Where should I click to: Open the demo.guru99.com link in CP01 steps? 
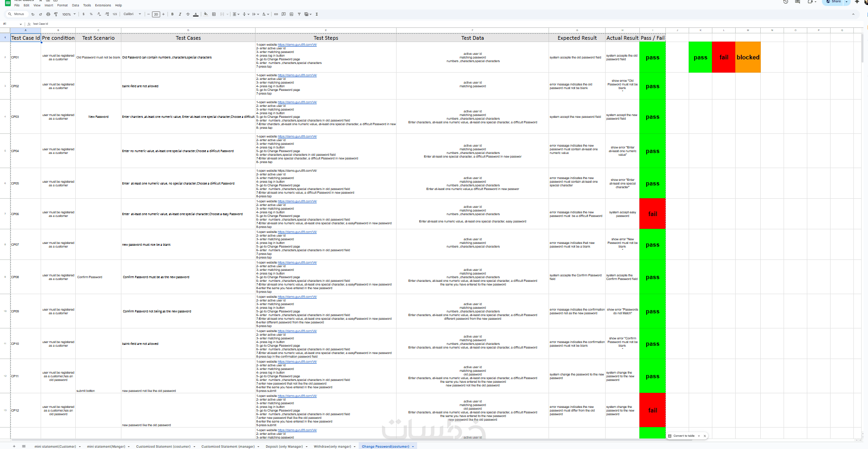[x=297, y=45]
